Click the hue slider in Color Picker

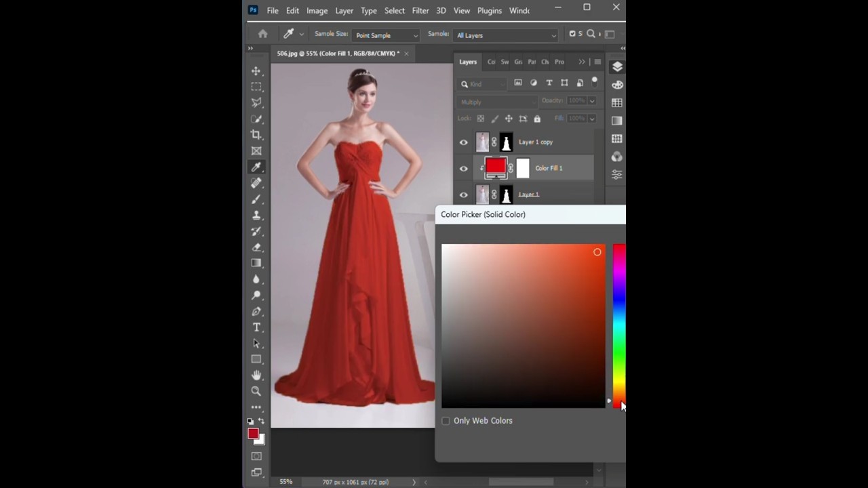[x=619, y=326]
